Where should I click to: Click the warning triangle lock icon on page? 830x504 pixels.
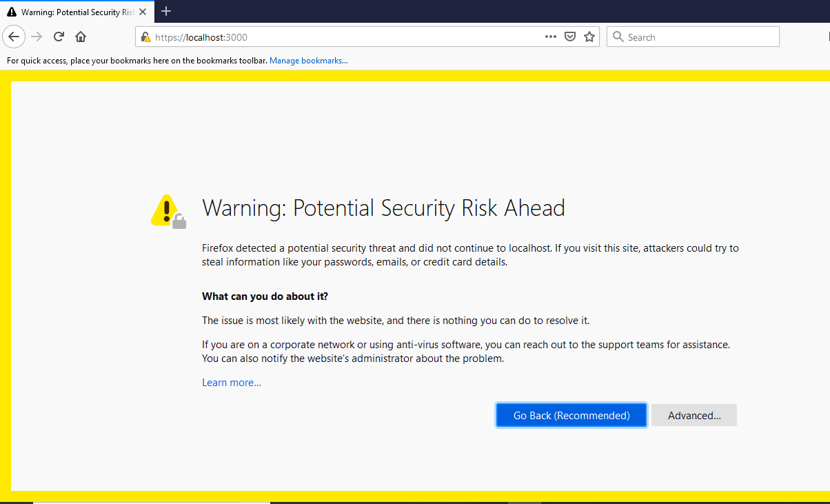pos(168,211)
